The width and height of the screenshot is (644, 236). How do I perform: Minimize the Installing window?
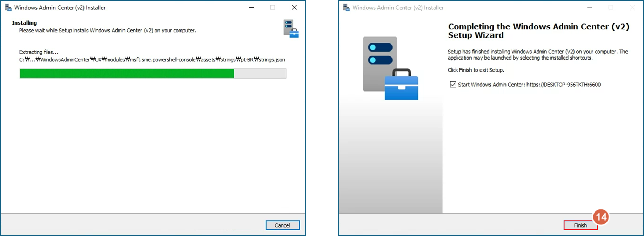click(x=251, y=7)
